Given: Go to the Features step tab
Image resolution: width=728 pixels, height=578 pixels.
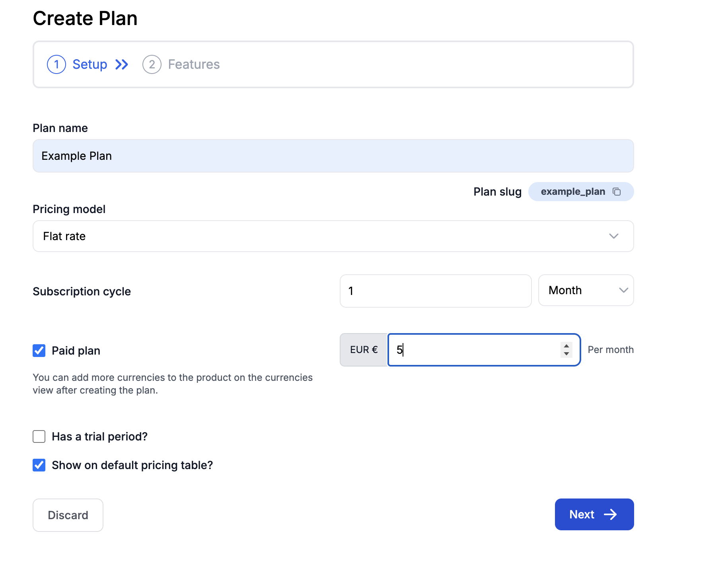Looking at the screenshot, I should click(x=194, y=64).
